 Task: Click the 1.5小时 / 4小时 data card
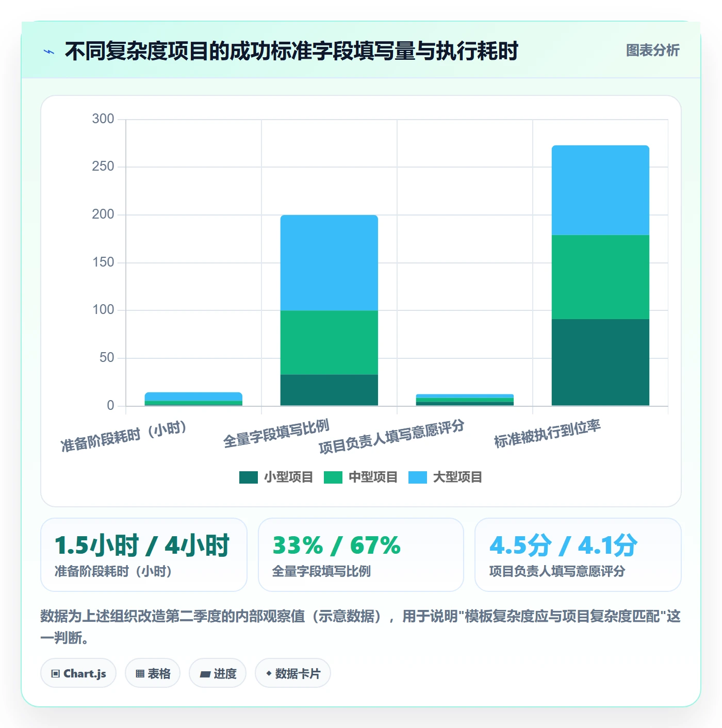pyautogui.click(x=144, y=555)
